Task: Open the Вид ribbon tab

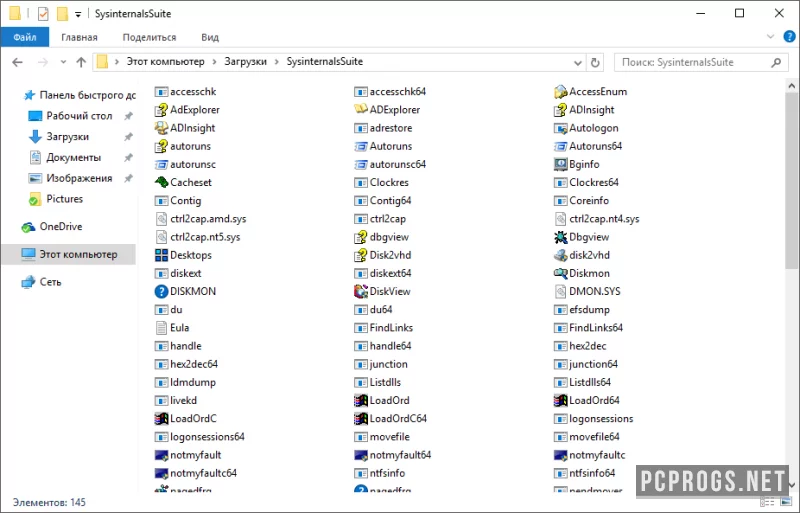Action: pyautogui.click(x=210, y=37)
